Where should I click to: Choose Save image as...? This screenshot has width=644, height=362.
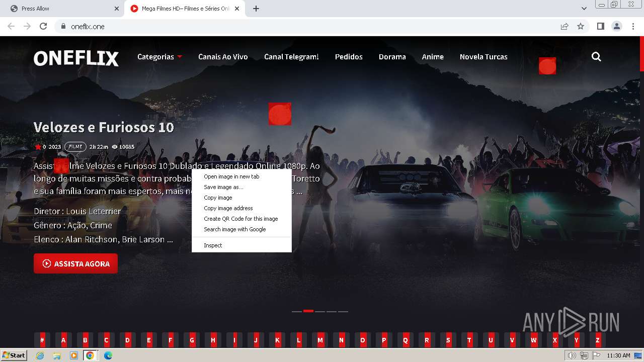242,187
